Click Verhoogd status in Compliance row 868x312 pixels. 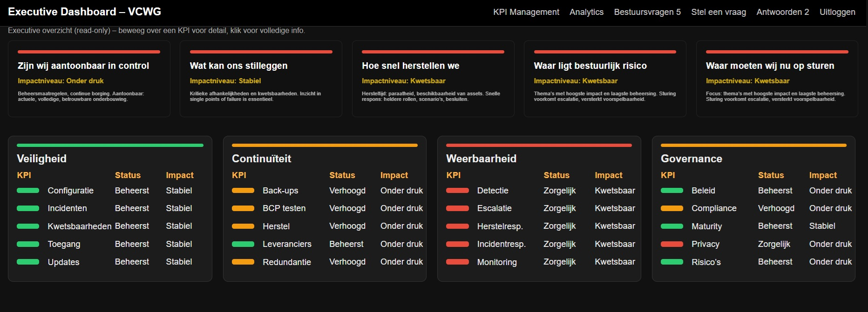pos(776,208)
